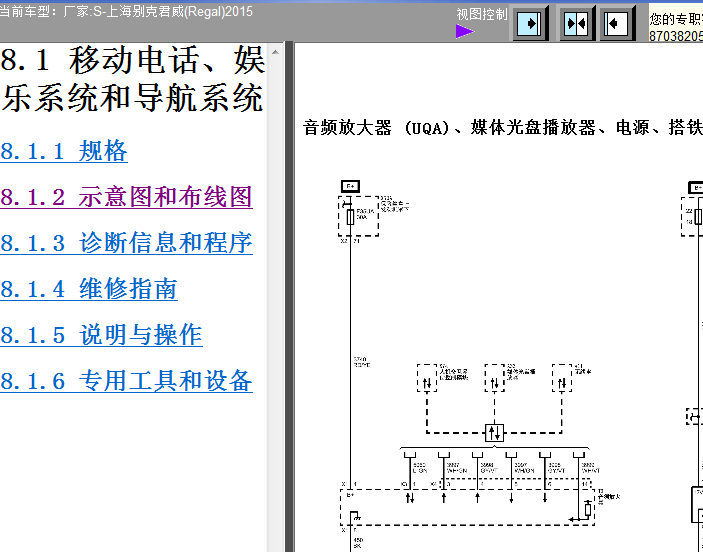Click the current vehicle model text 当前车型
The height and width of the screenshot is (552, 703).
(126, 11)
